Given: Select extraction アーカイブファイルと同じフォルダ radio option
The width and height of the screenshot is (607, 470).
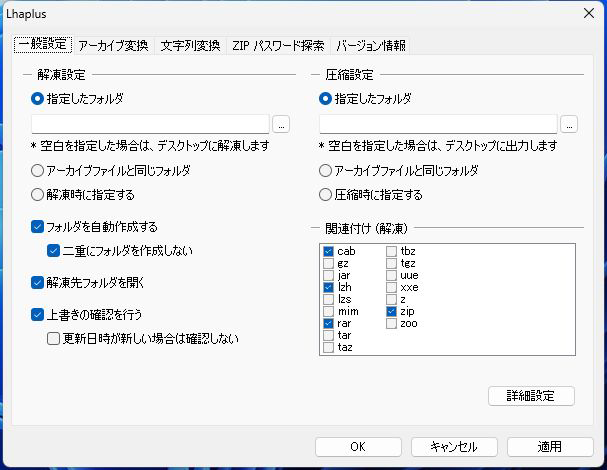Looking at the screenshot, I should [x=38, y=170].
